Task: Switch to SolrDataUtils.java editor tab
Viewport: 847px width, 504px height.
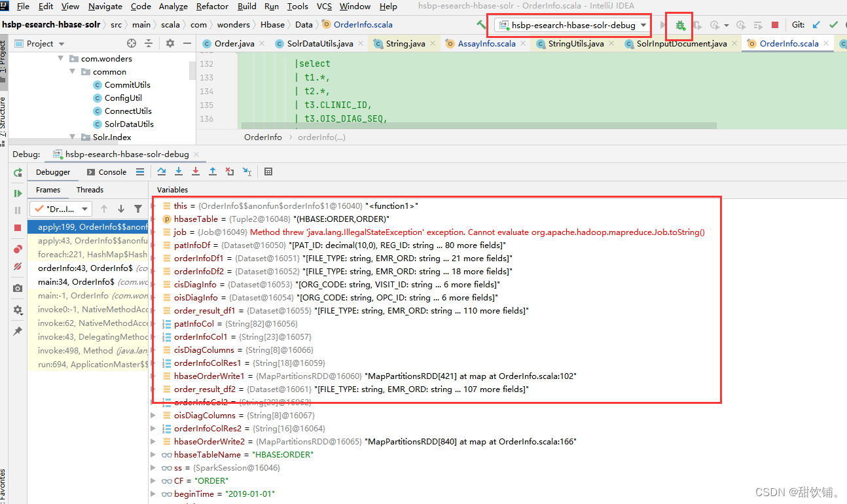Action: coord(319,44)
